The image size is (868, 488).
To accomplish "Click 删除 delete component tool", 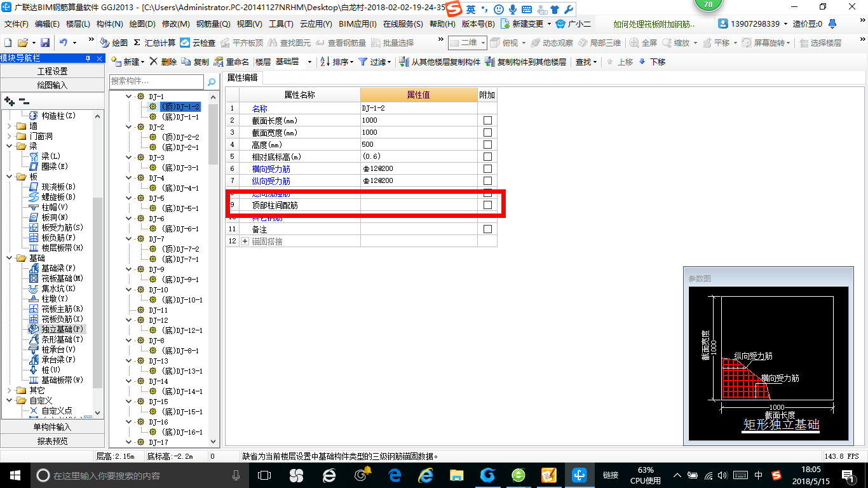I will [x=164, y=62].
